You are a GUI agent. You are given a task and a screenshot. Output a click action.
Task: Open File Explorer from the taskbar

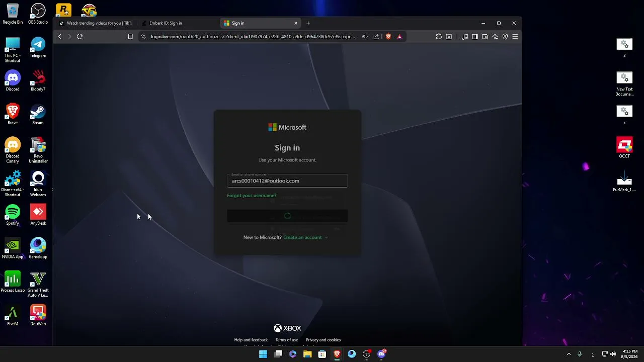307,354
